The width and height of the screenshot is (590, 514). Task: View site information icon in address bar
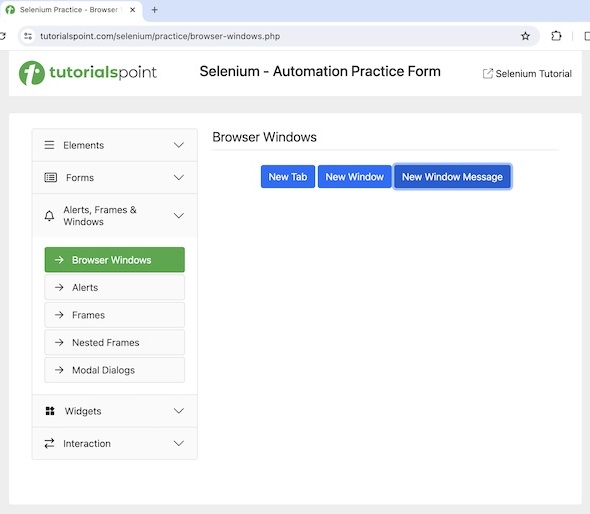coord(28,36)
